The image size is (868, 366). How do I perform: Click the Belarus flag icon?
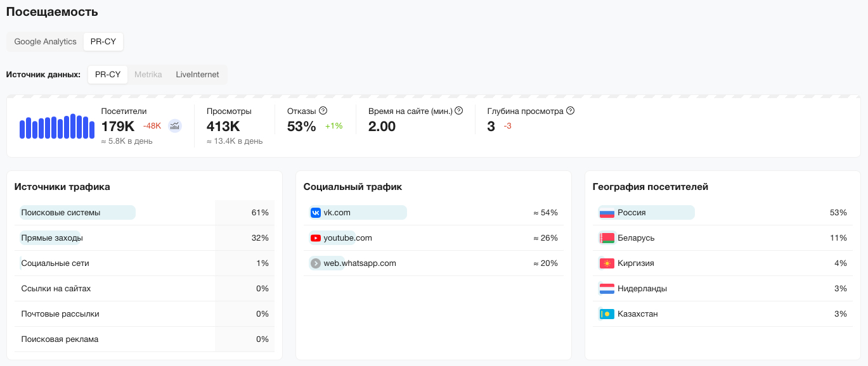607,238
